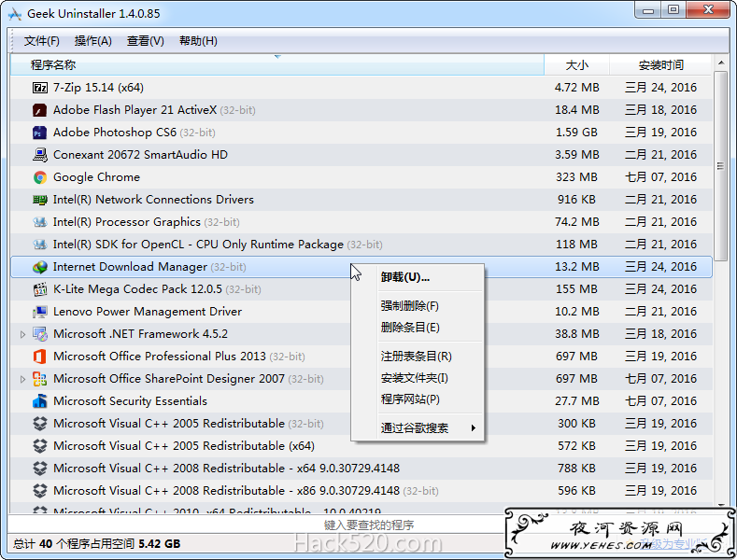Open the 文件(F) menu
This screenshot has height=560, width=737.
click(x=42, y=41)
